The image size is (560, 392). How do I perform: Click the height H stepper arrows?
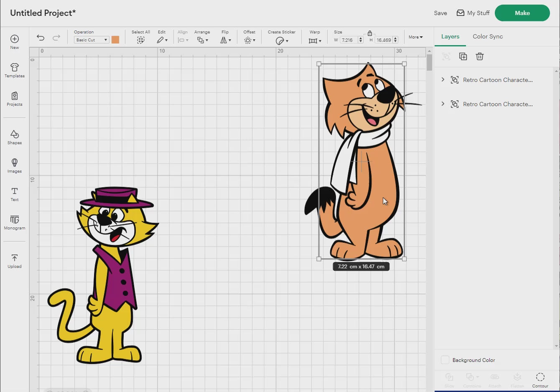(395, 40)
